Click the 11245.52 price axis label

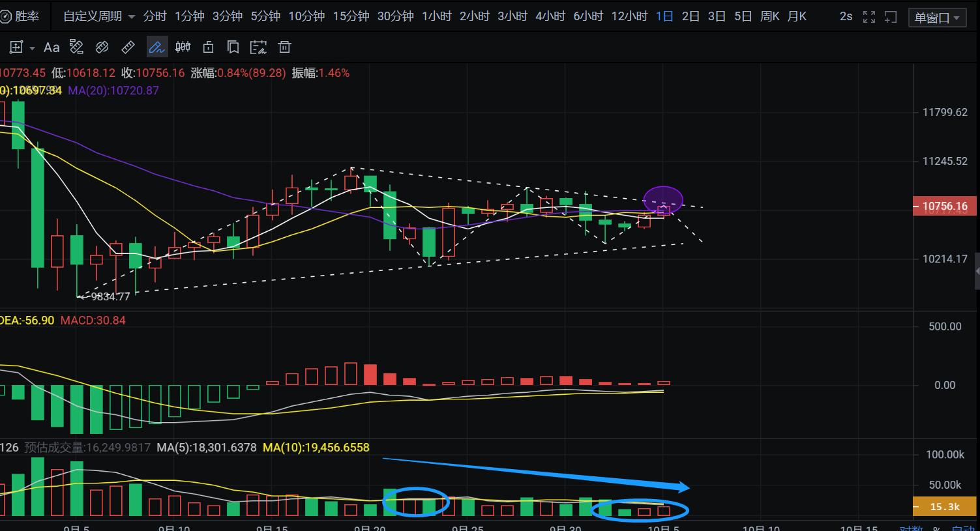(x=945, y=161)
